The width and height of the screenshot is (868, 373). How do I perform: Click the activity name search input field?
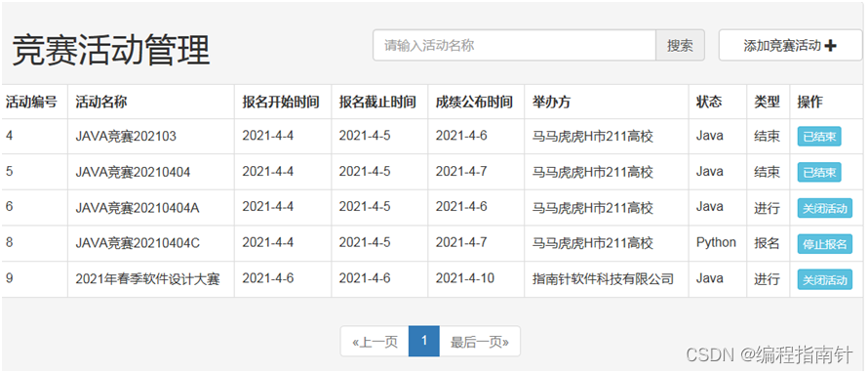[x=514, y=45]
